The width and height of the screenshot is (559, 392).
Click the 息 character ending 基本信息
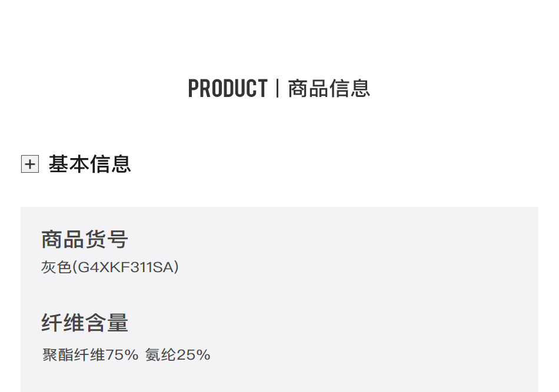tap(121, 164)
